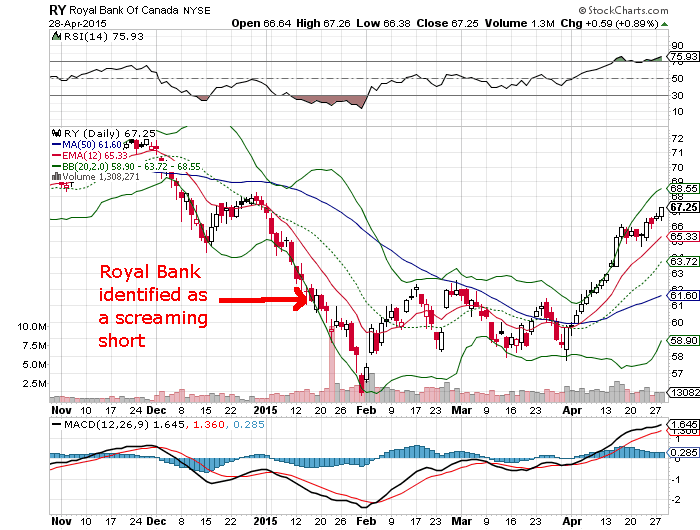Click the 2.5M volume axis label
Image resolution: width=700 pixels, height=530 pixels.
pyautogui.click(x=34, y=384)
